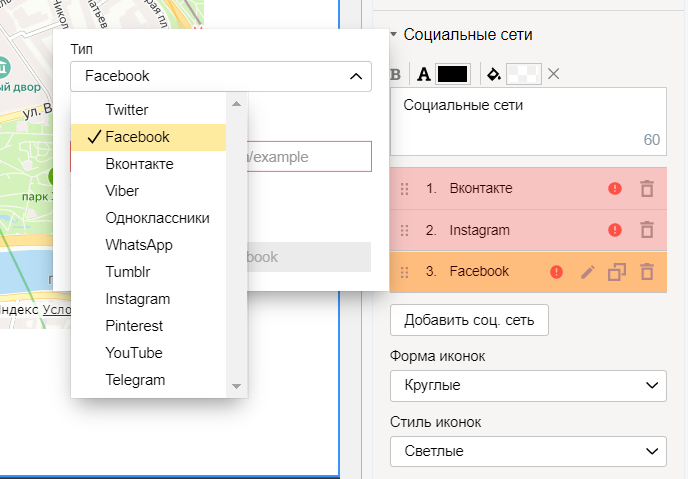The height and width of the screenshot is (479, 688).
Task: Click the Facebook error warning icon
Action: (556, 272)
